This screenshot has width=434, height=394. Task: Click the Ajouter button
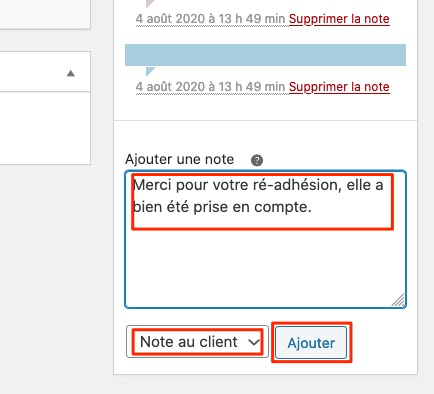(311, 342)
